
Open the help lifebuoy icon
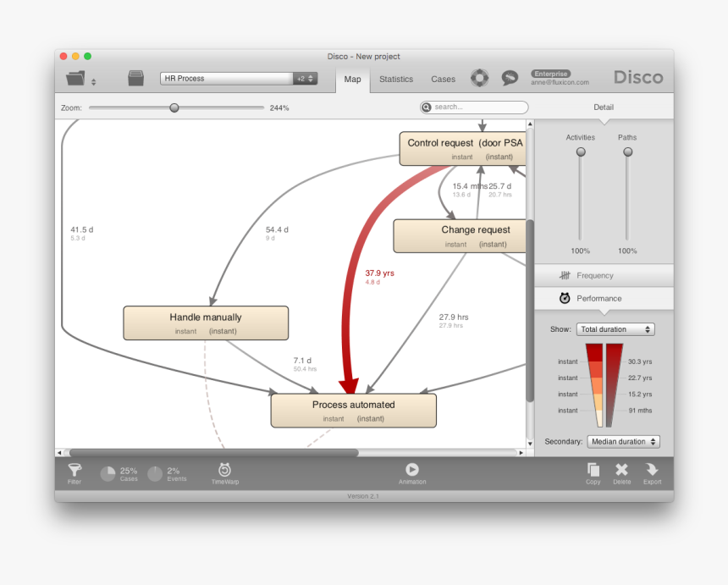point(480,78)
